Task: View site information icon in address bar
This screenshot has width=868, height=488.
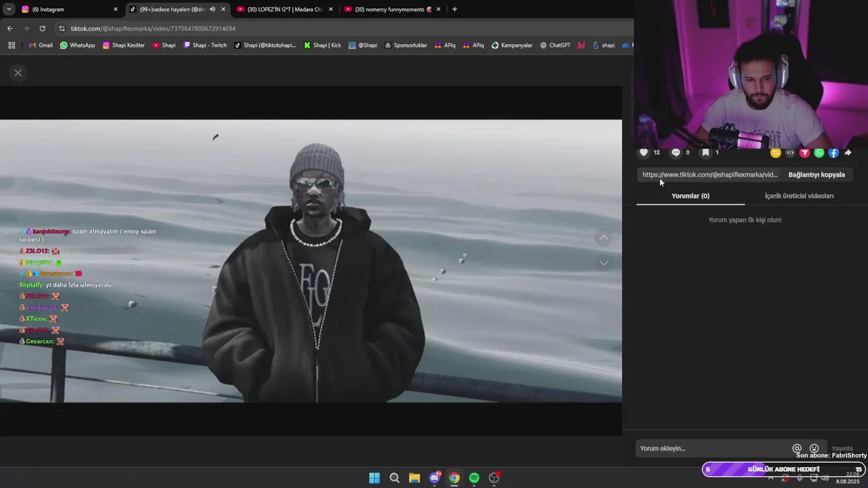Action: [x=62, y=28]
